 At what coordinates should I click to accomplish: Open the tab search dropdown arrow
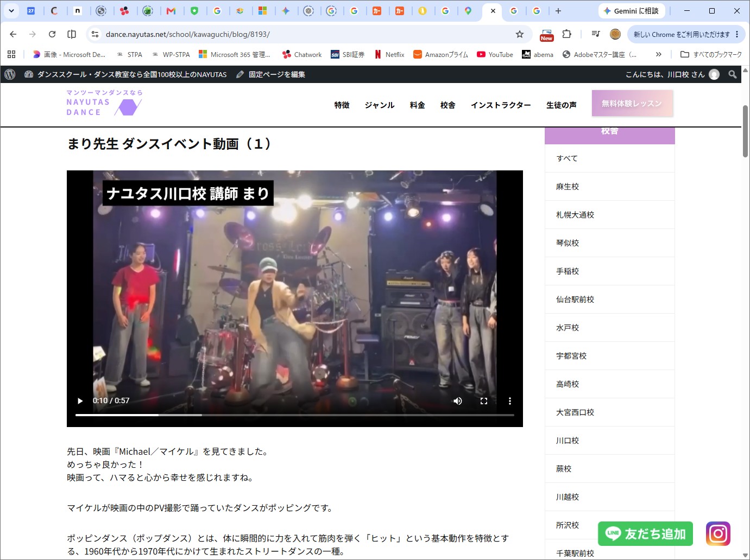pos(11,11)
